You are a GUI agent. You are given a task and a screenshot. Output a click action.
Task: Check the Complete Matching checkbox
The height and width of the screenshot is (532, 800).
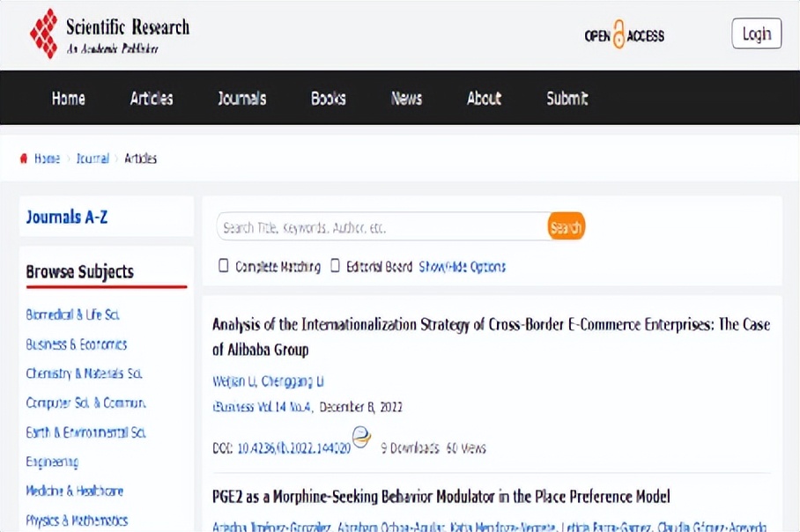tap(224, 266)
